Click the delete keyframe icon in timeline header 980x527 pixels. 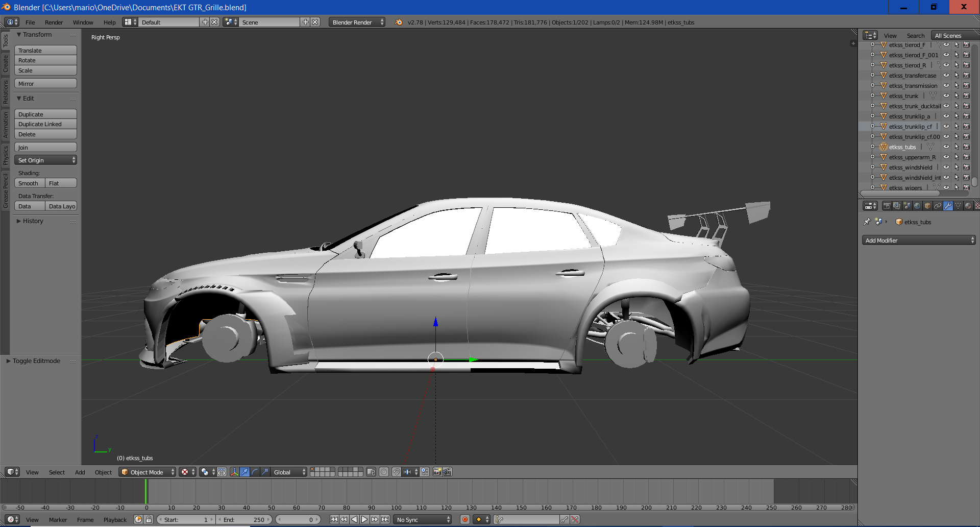pyautogui.click(x=575, y=519)
